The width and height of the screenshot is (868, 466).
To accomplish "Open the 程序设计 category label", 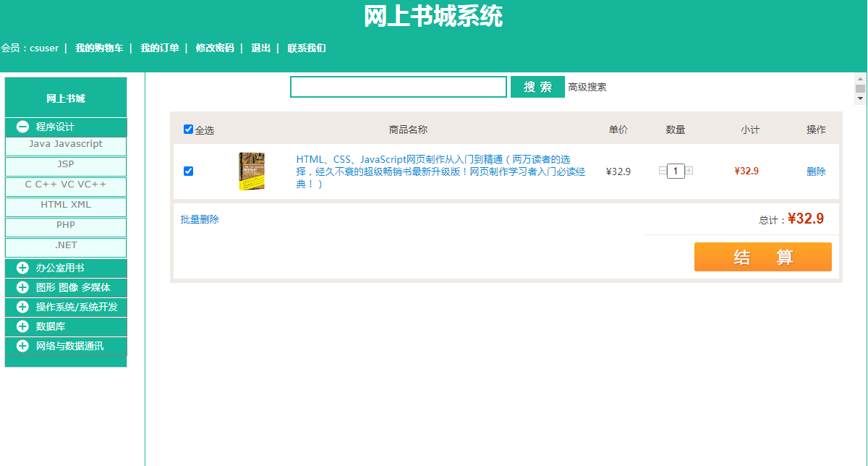I will (x=56, y=127).
